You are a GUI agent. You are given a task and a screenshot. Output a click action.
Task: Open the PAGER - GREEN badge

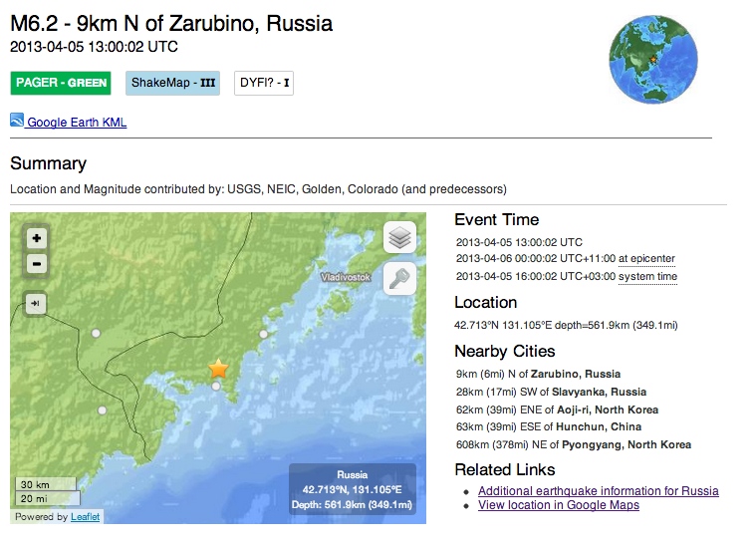[x=62, y=83]
